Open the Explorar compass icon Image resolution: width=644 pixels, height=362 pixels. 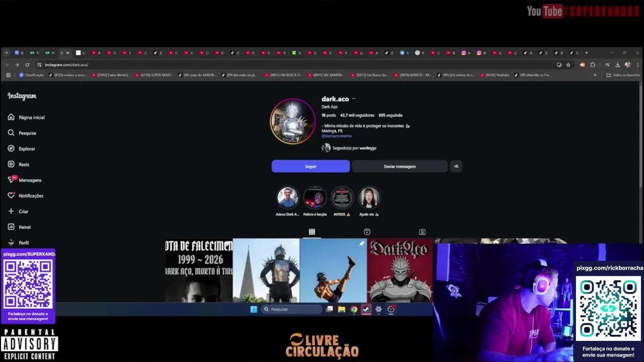click(x=11, y=149)
